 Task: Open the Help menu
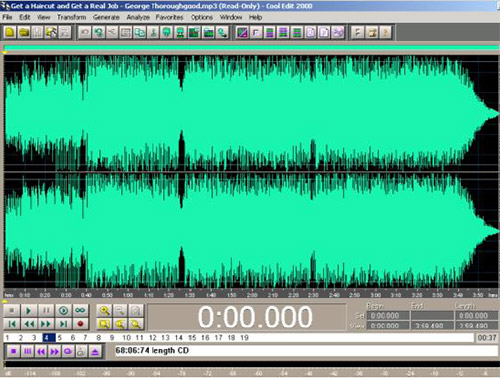[255, 17]
